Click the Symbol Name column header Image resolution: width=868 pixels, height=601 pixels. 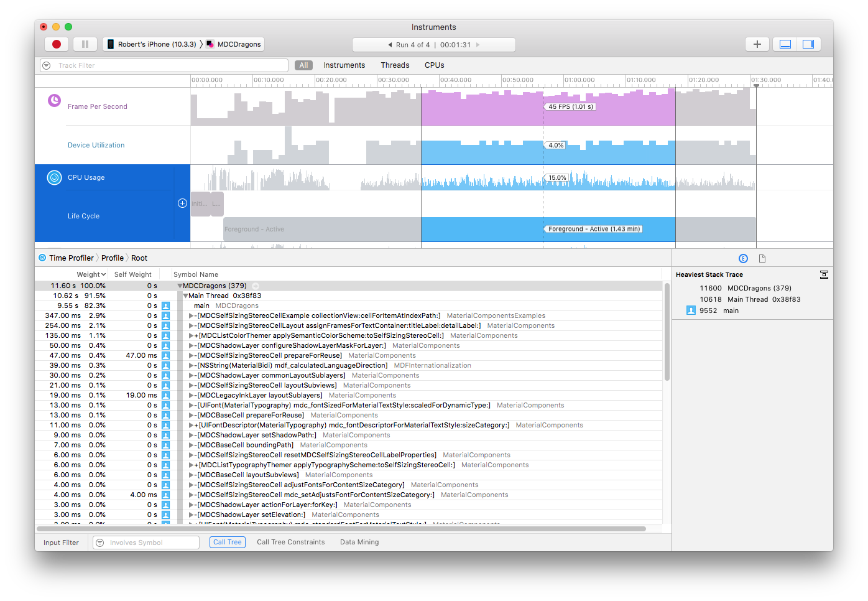coord(196,274)
